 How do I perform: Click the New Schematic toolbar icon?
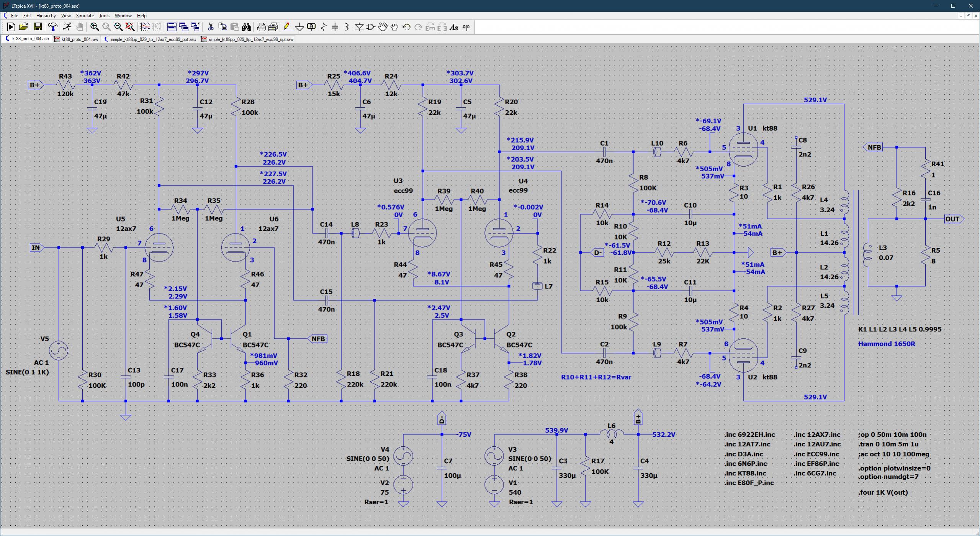point(11,27)
